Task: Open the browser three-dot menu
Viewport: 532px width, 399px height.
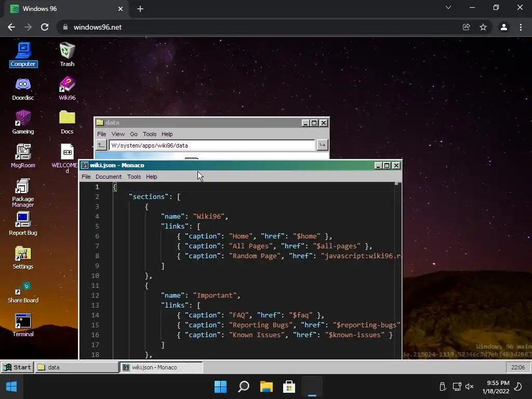Action: [521, 27]
